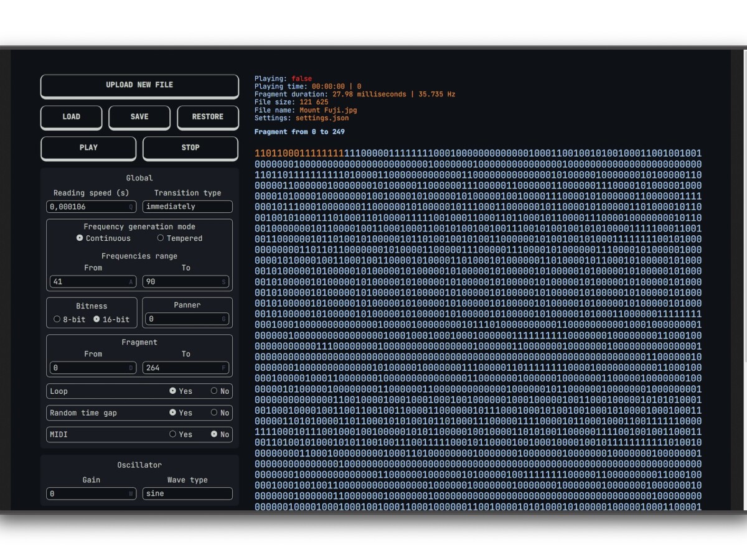Image resolution: width=747 pixels, height=560 pixels.
Task: Click the Save settings button
Action: pyautogui.click(x=139, y=116)
